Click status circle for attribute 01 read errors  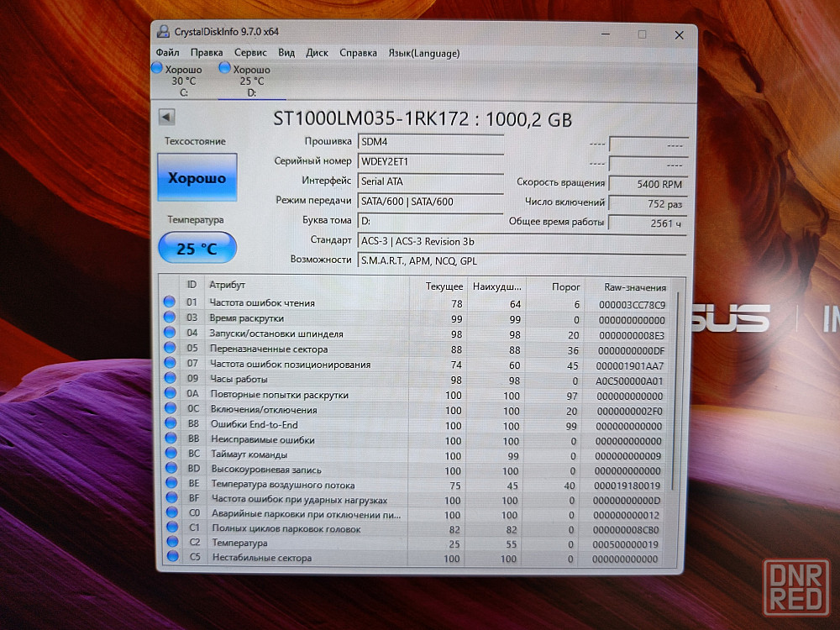click(170, 302)
